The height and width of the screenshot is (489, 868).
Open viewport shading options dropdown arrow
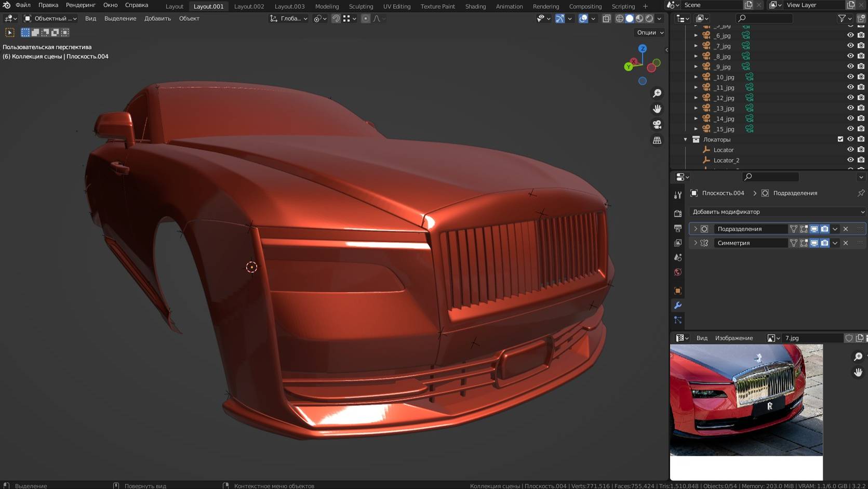(x=659, y=18)
